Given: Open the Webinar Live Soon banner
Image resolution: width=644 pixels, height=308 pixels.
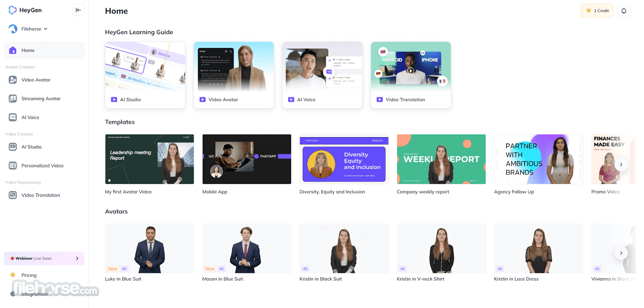Looking at the screenshot, I should pos(44,258).
